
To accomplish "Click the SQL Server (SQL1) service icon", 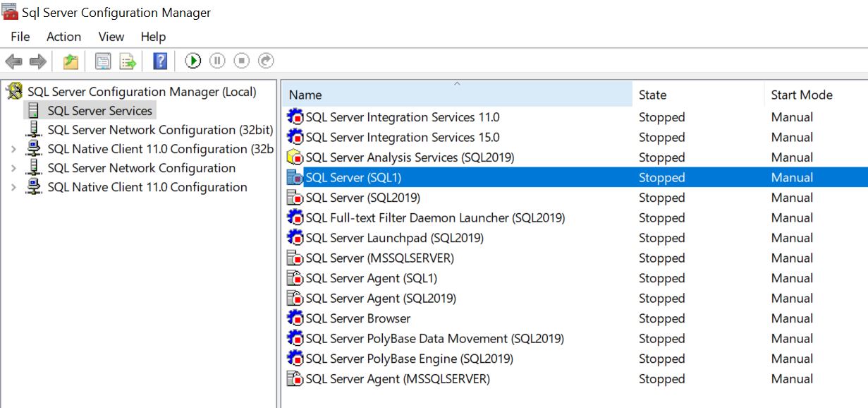I will (x=295, y=178).
